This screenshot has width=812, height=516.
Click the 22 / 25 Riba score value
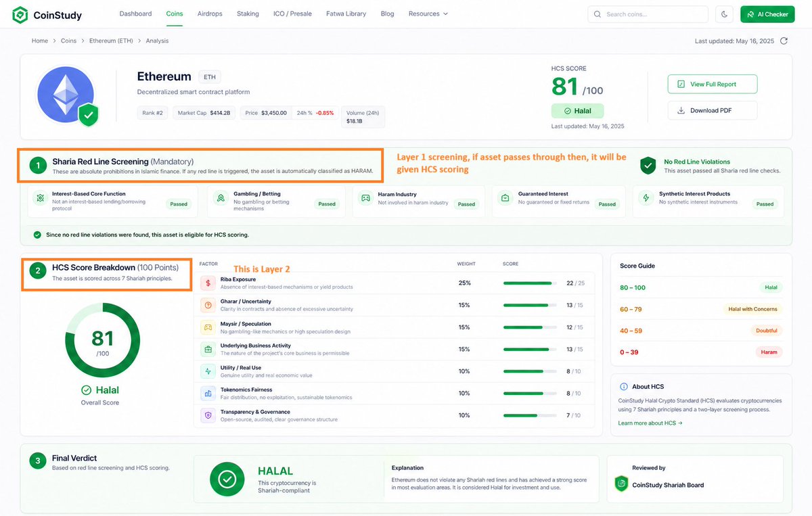[575, 283]
